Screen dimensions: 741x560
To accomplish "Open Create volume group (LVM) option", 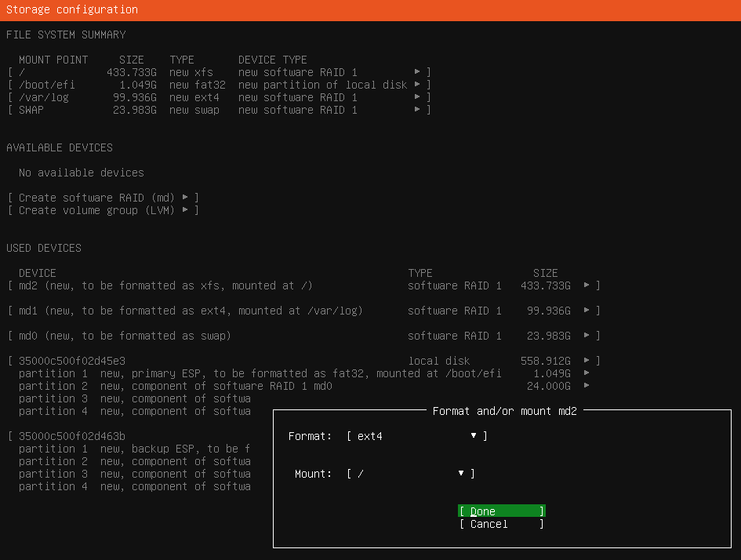I will tap(103, 210).
